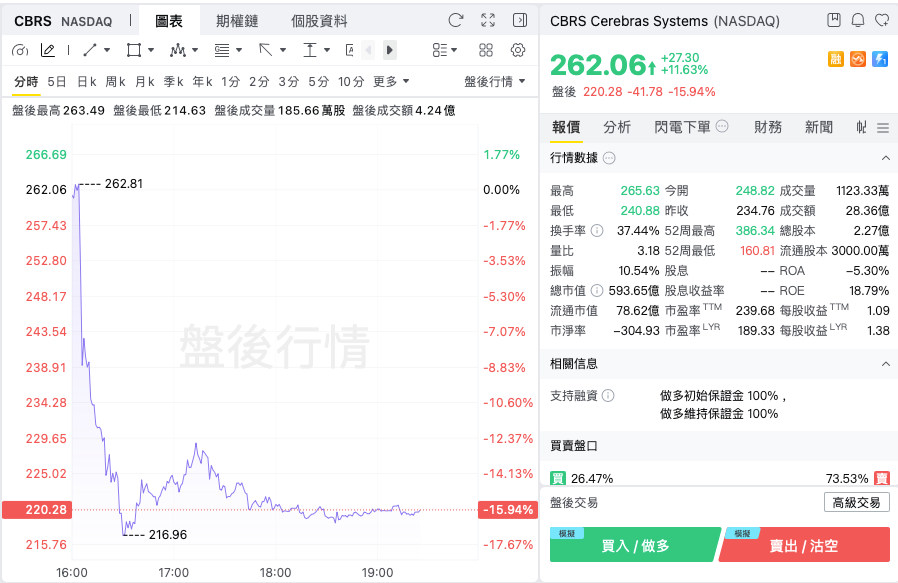
Task: Select the 分時 timeframe
Action: (26, 82)
